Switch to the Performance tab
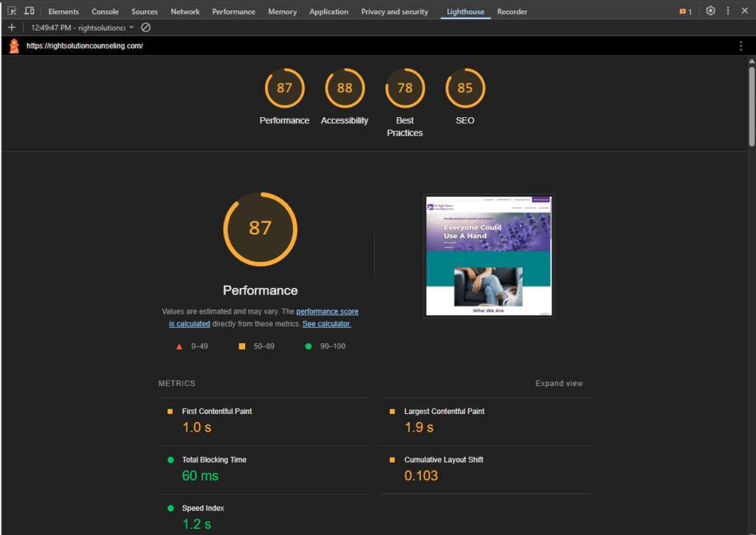The width and height of the screenshot is (756, 535). tap(234, 12)
